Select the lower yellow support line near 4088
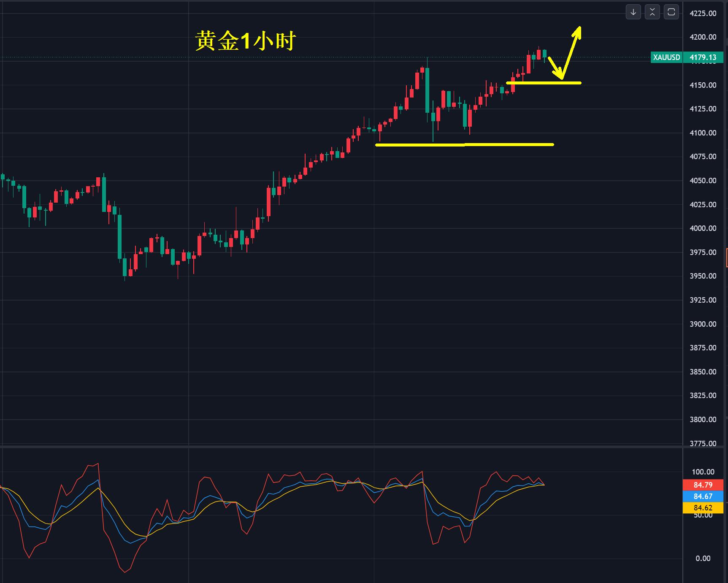 pyautogui.click(x=464, y=145)
